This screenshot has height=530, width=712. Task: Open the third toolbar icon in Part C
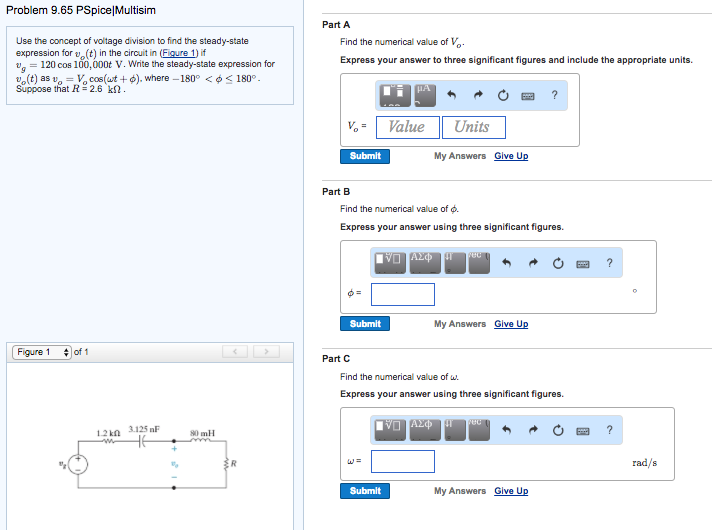(455, 430)
